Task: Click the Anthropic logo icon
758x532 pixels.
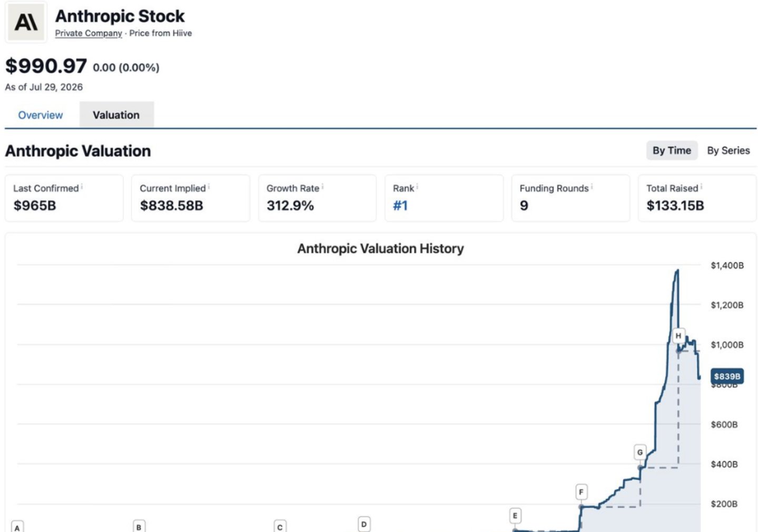Action: click(26, 22)
